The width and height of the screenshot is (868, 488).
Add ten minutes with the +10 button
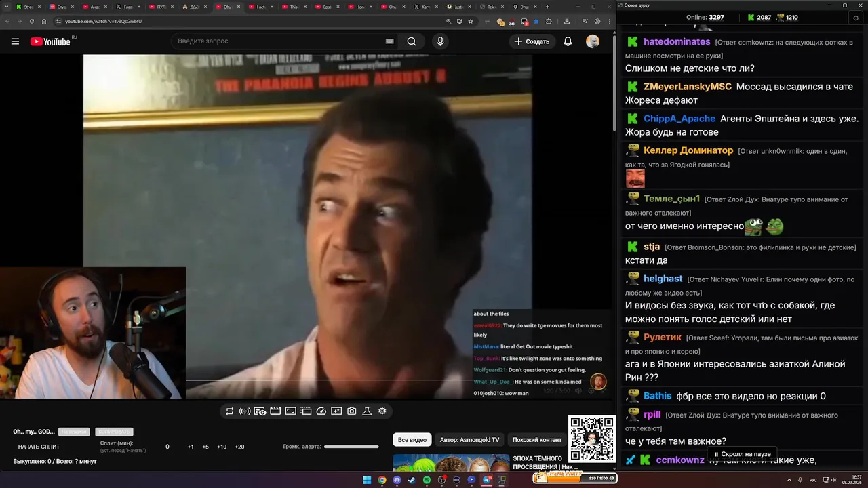(x=222, y=447)
